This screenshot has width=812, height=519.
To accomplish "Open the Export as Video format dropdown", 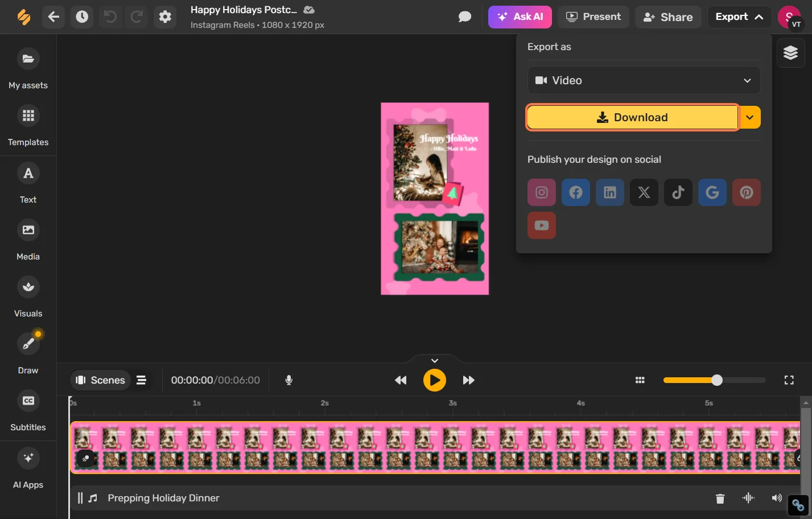I will coord(644,80).
